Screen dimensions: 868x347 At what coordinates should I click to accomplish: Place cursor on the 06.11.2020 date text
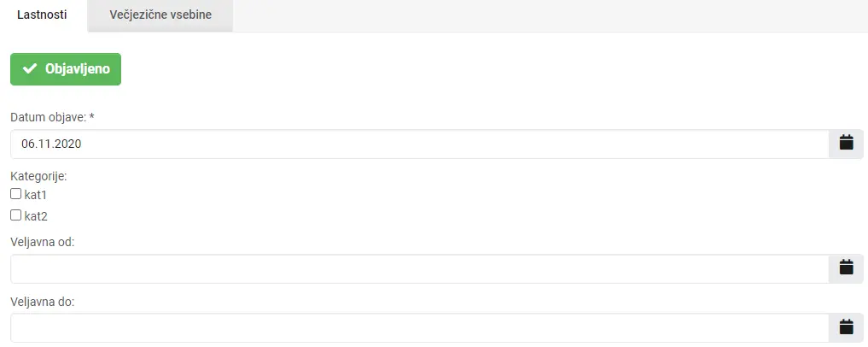(x=51, y=144)
